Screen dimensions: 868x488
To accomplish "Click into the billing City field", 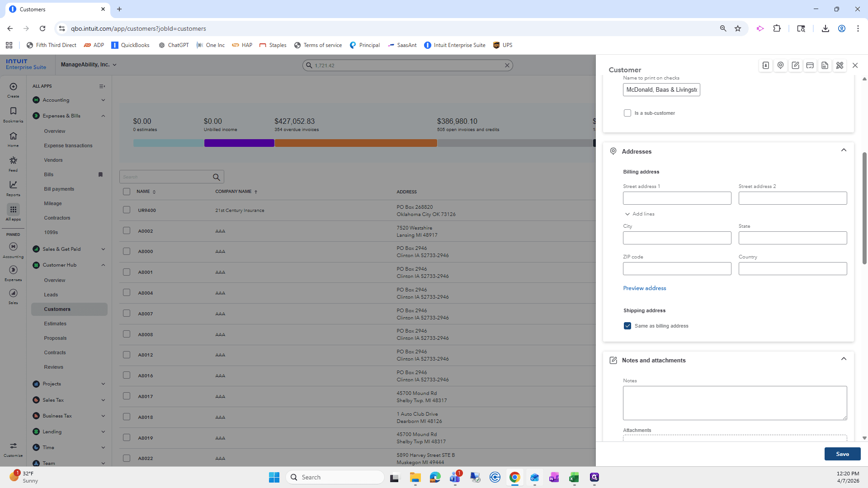I will 677,238.
